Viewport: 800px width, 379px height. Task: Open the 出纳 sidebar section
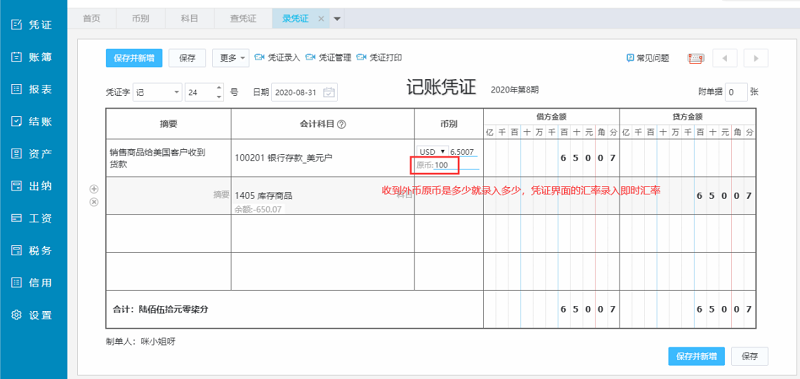33,186
